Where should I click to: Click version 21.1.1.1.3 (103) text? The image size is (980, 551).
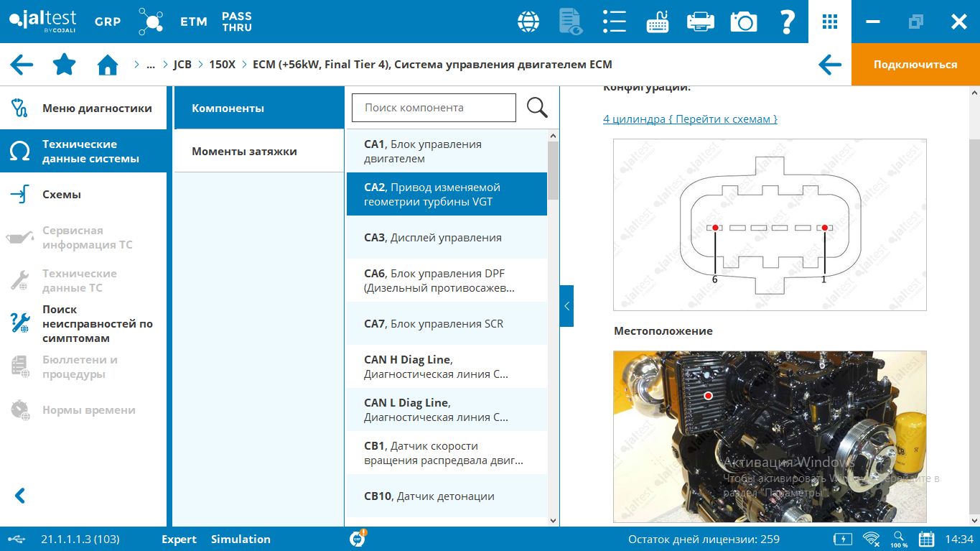[80, 539]
